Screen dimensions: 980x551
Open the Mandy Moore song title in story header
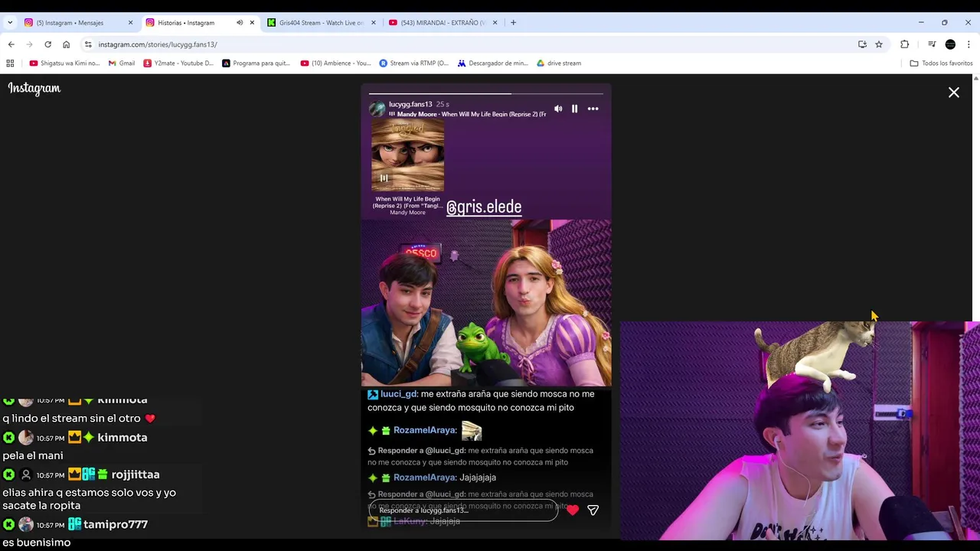click(472, 114)
